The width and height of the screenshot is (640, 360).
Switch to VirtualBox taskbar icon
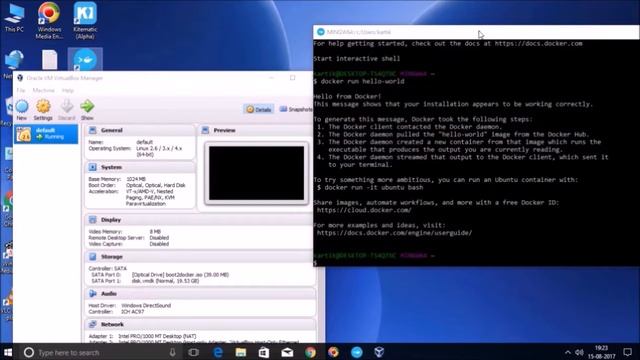tap(379, 352)
